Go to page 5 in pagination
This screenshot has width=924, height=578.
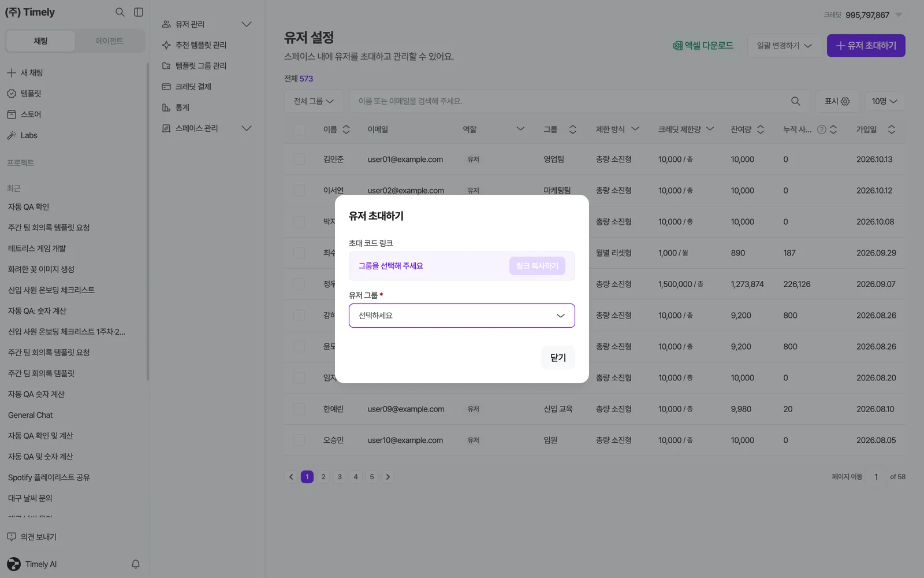click(372, 477)
